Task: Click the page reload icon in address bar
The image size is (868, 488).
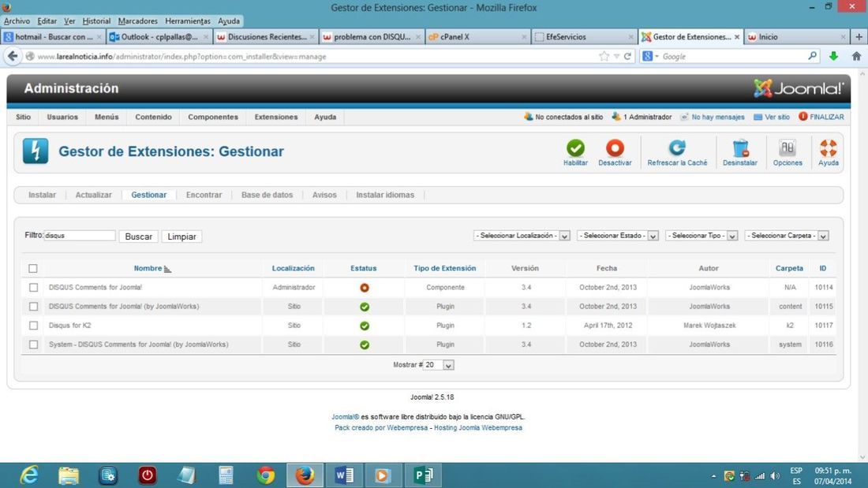Action: (628, 57)
